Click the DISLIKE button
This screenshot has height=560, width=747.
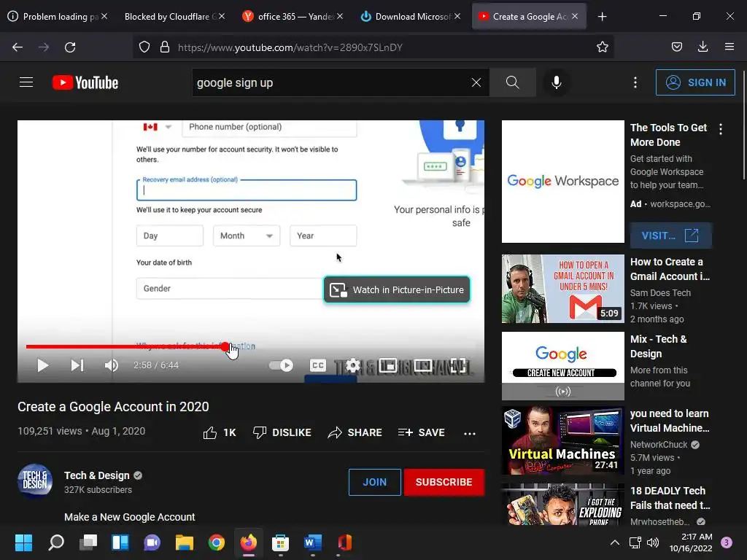(x=282, y=432)
